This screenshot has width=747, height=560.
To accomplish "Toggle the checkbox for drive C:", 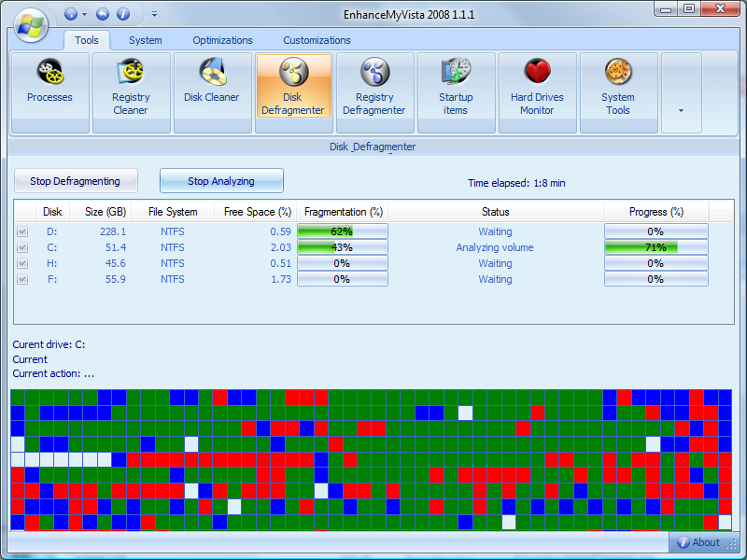I will (22, 247).
